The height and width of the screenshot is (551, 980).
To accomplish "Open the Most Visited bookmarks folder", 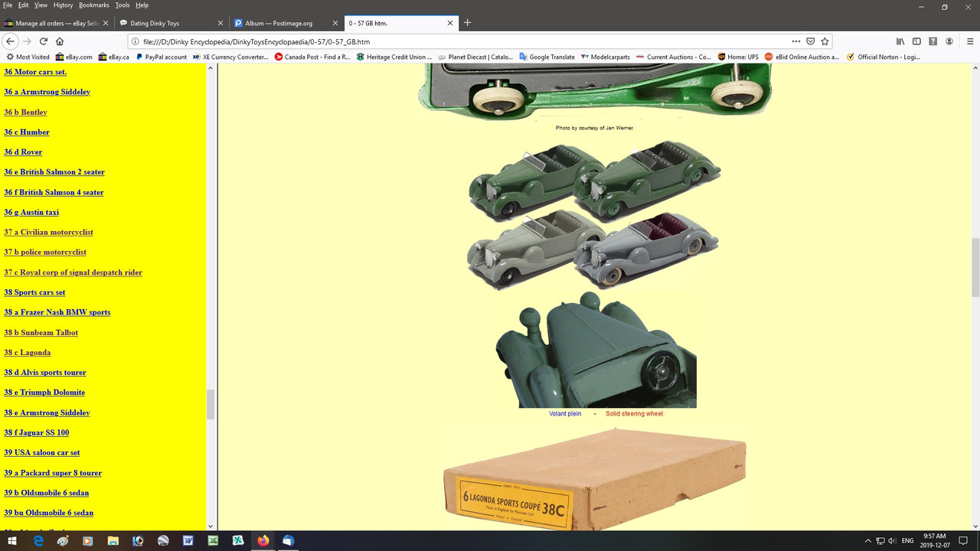I will pos(28,57).
